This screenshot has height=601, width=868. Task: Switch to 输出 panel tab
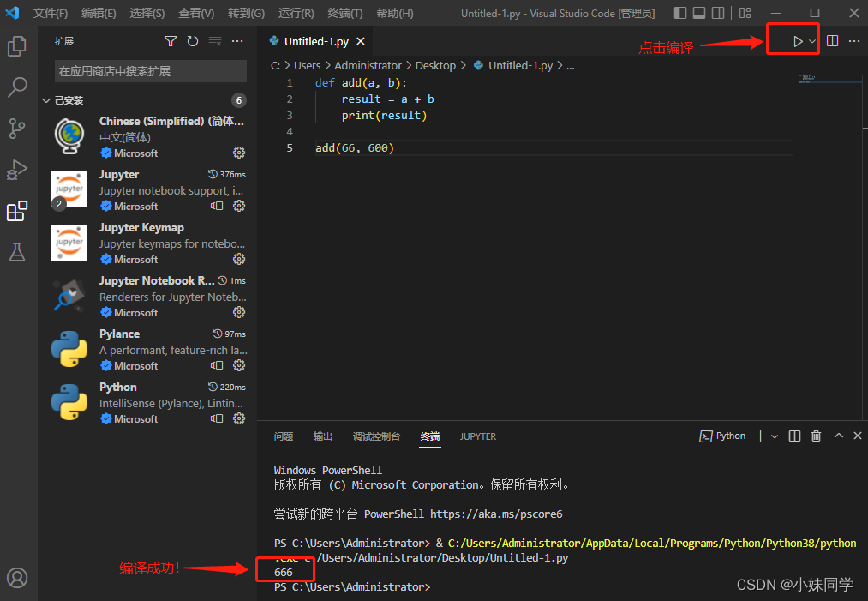click(323, 436)
